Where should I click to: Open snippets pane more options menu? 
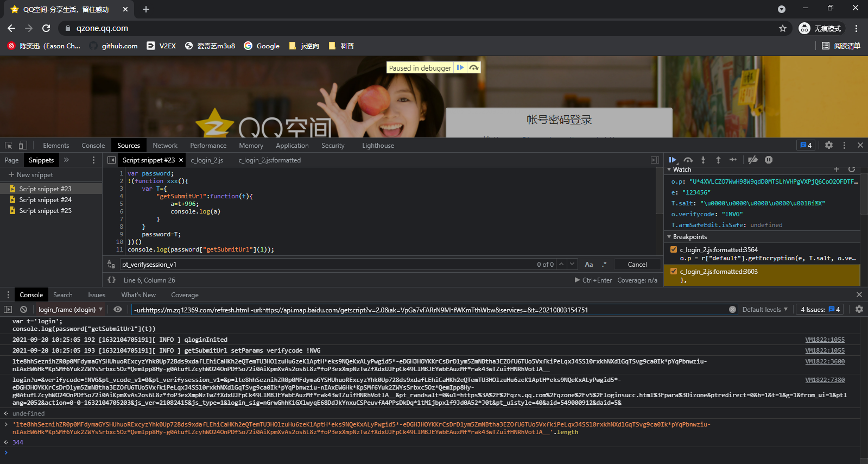[x=93, y=160]
